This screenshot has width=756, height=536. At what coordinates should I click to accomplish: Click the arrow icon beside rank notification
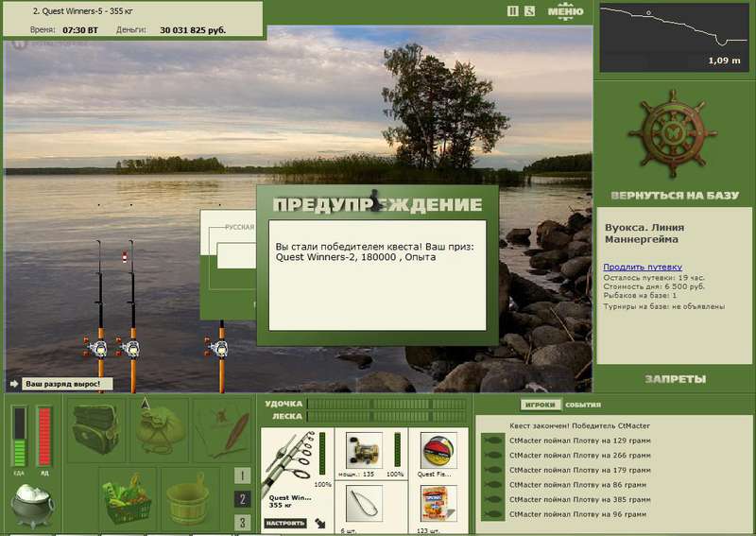coord(14,384)
